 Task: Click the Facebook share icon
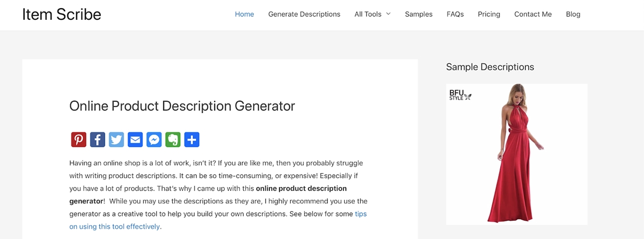pos(98,140)
